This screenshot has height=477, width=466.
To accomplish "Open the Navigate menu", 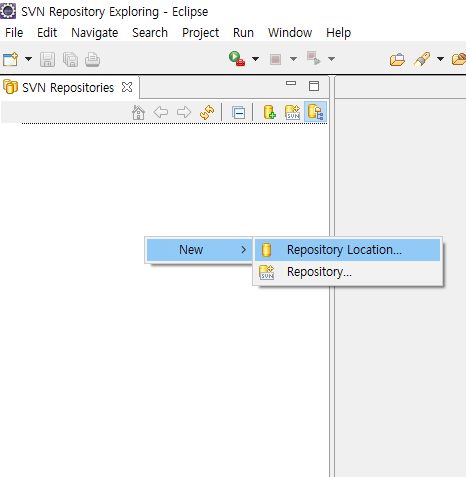I will pyautogui.click(x=95, y=33).
